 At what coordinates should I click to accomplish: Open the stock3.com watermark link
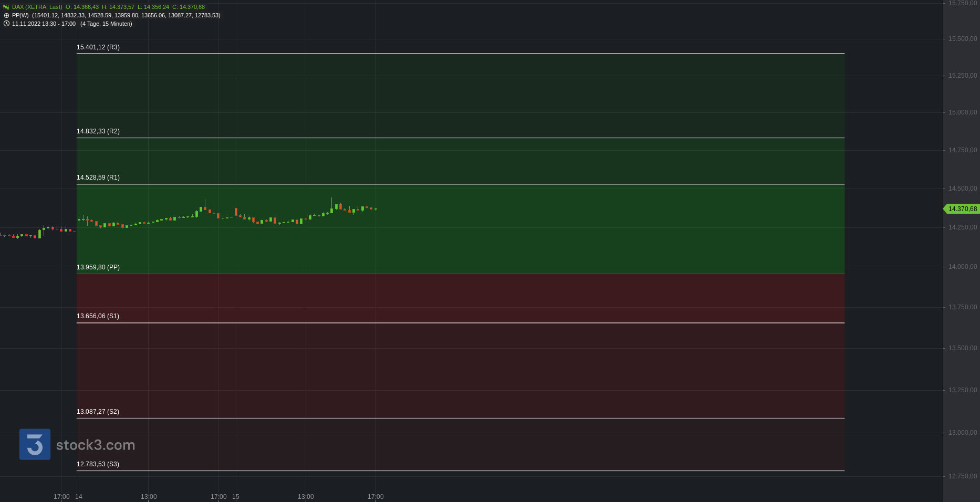pyautogui.click(x=96, y=445)
